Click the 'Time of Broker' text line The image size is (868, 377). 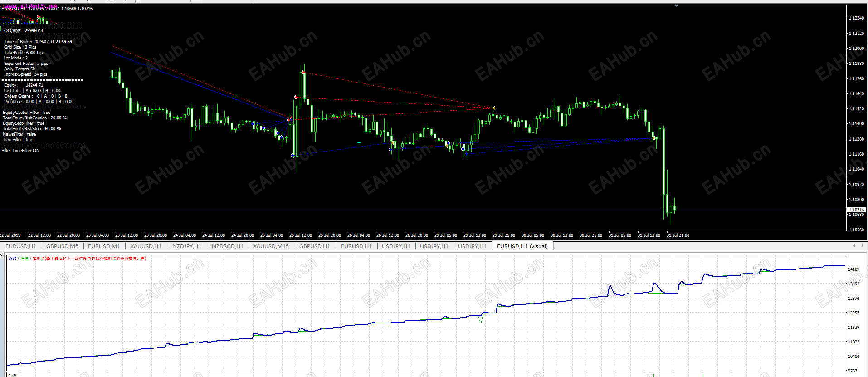[38, 42]
